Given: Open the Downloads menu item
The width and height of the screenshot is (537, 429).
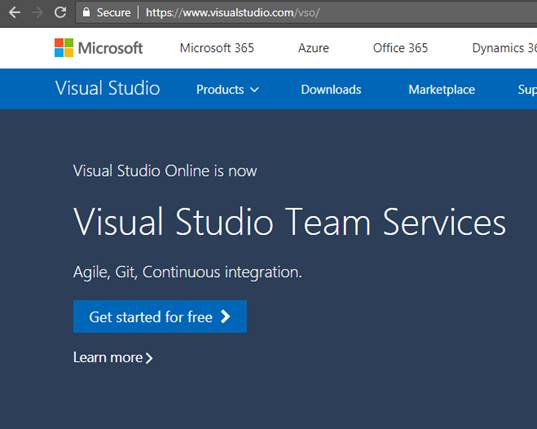Looking at the screenshot, I should click(x=331, y=90).
